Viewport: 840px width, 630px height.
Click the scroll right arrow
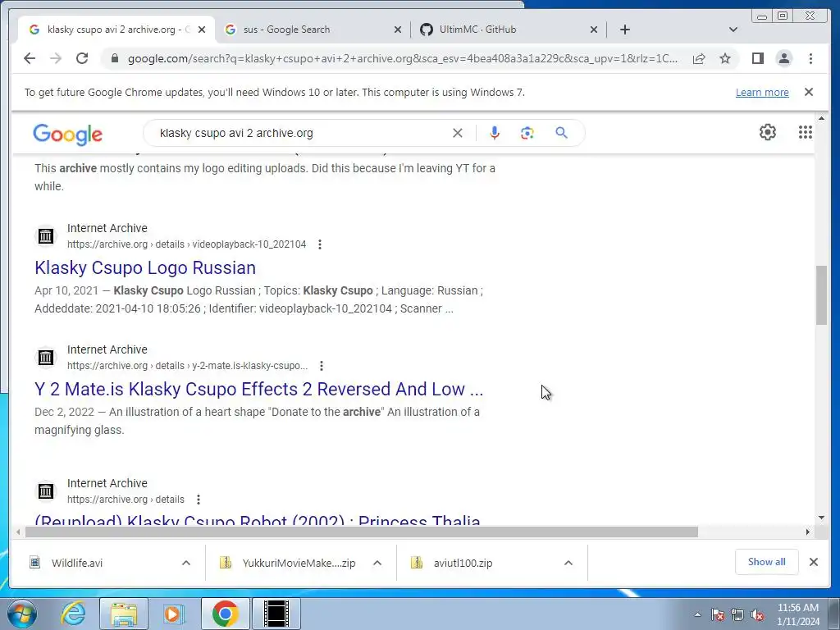[x=808, y=532]
